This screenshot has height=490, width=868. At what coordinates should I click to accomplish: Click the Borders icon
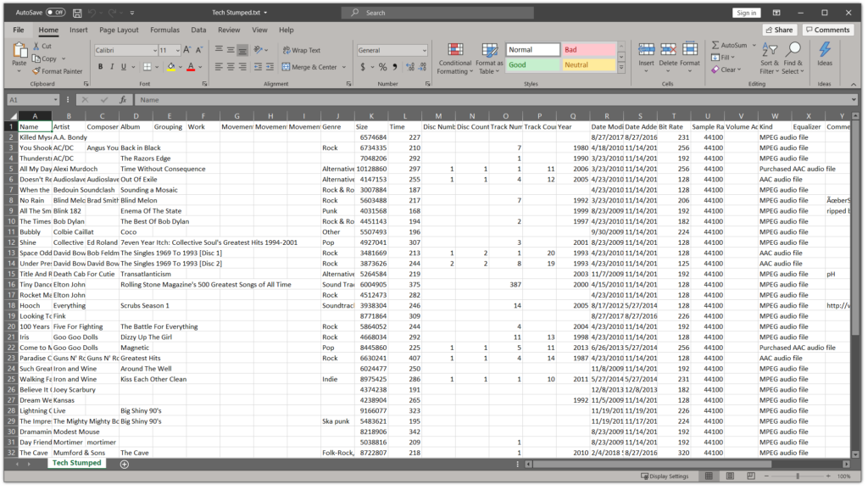point(147,67)
